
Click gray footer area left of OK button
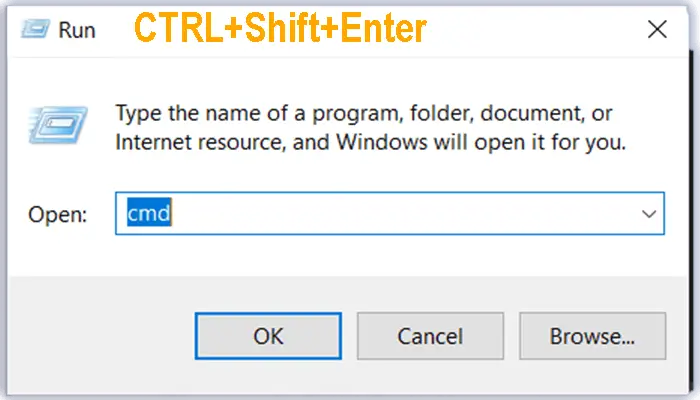100,335
